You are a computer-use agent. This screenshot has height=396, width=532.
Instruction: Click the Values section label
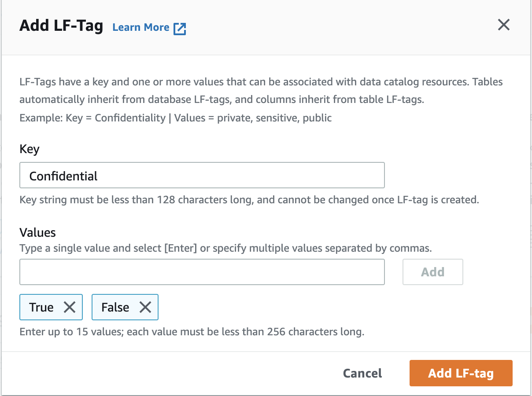[38, 232]
